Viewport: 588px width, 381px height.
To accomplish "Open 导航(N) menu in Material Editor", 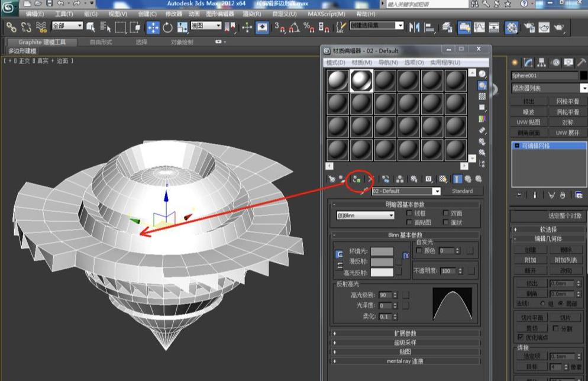I will click(x=388, y=62).
